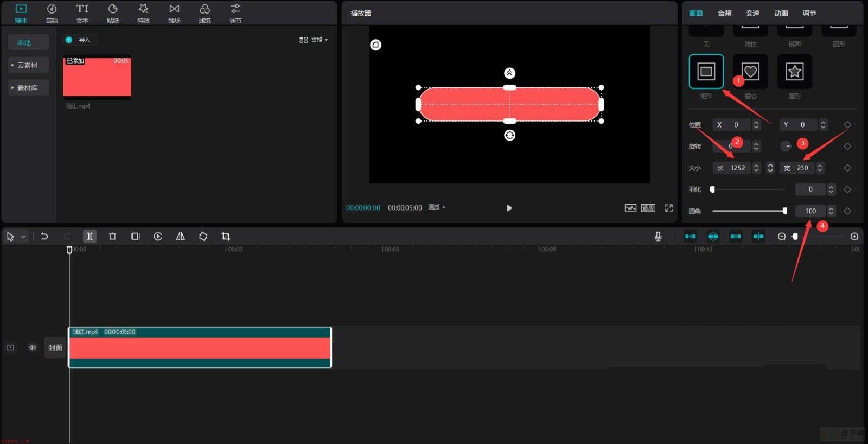Viewport: 868px width, 444px height.
Task: Select the 媒体 media tab
Action: 21,14
